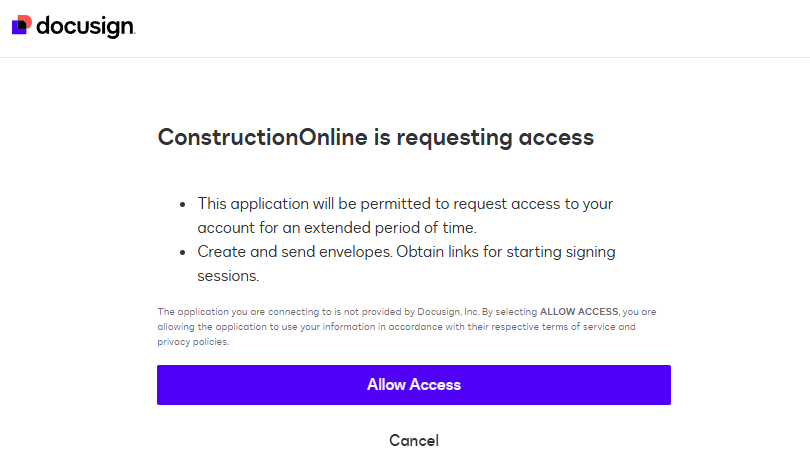
Task: Click the second bullet point marker
Action: 183,252
